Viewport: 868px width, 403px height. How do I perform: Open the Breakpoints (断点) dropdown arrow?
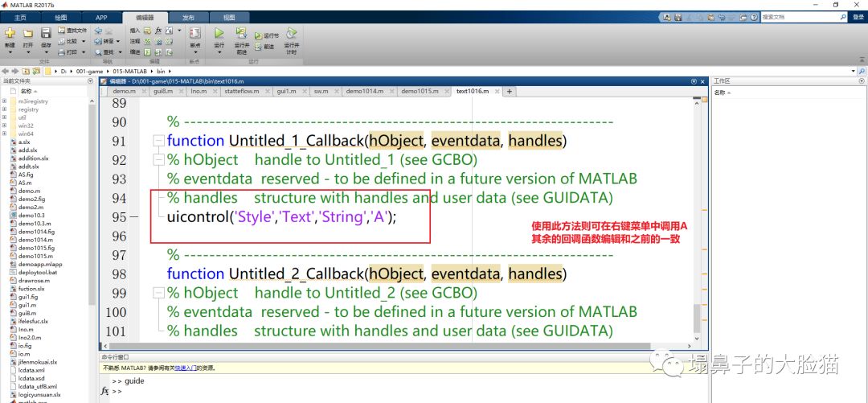coord(194,52)
